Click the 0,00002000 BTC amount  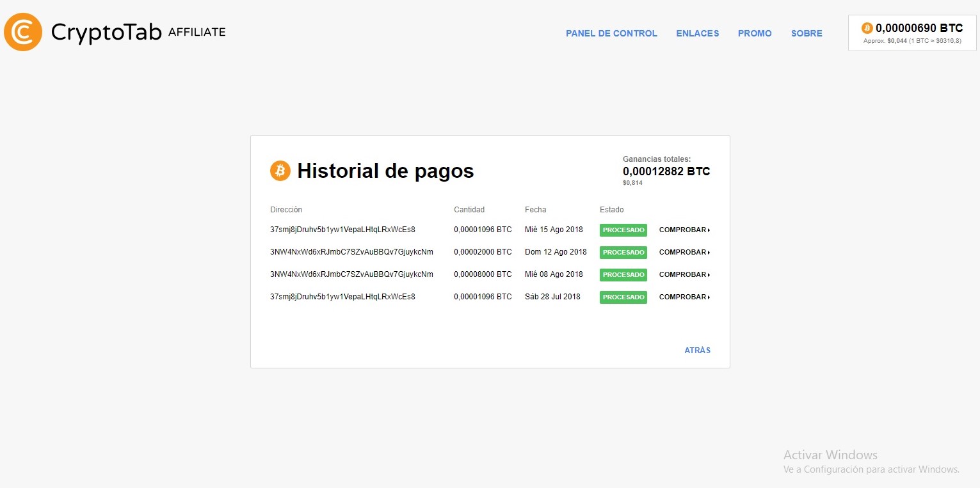(x=483, y=252)
